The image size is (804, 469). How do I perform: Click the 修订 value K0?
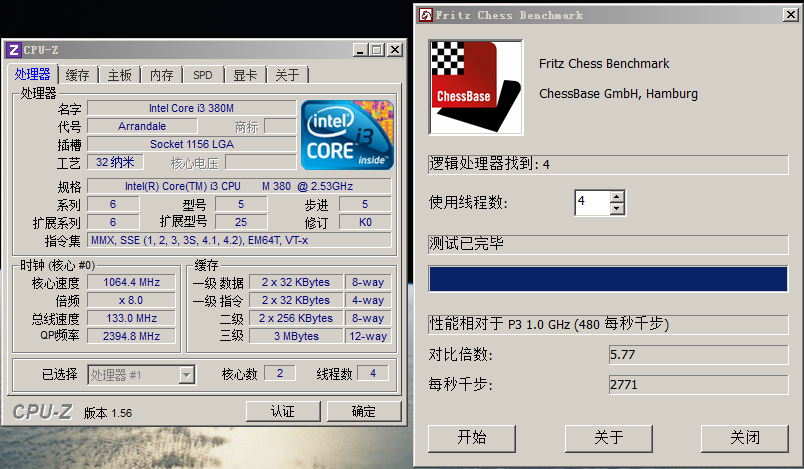[365, 222]
